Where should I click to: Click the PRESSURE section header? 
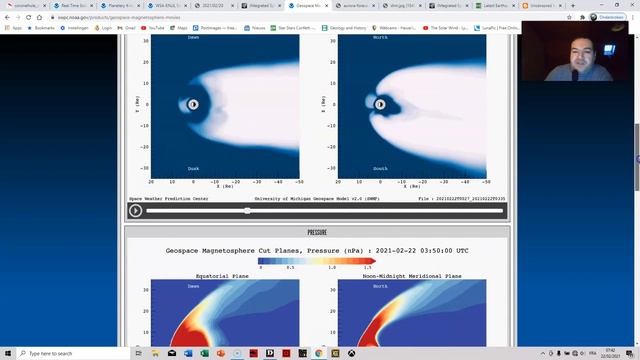click(317, 232)
